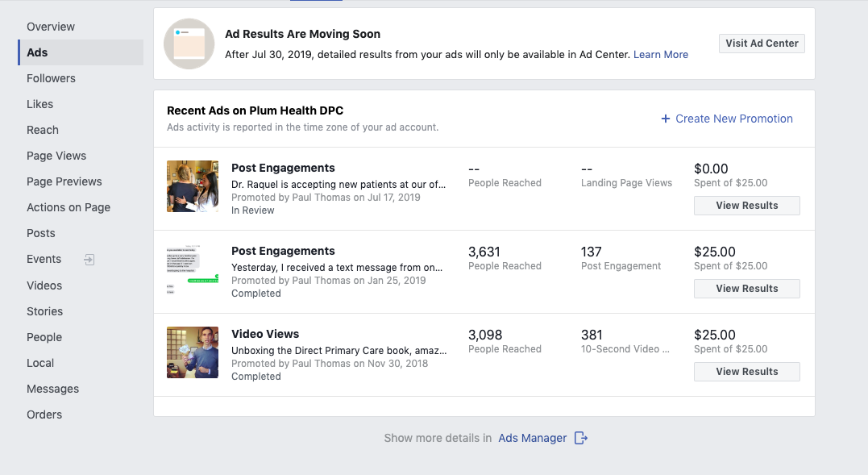
Task: View Results for the Dr. Raquel ad
Action: [747, 206]
